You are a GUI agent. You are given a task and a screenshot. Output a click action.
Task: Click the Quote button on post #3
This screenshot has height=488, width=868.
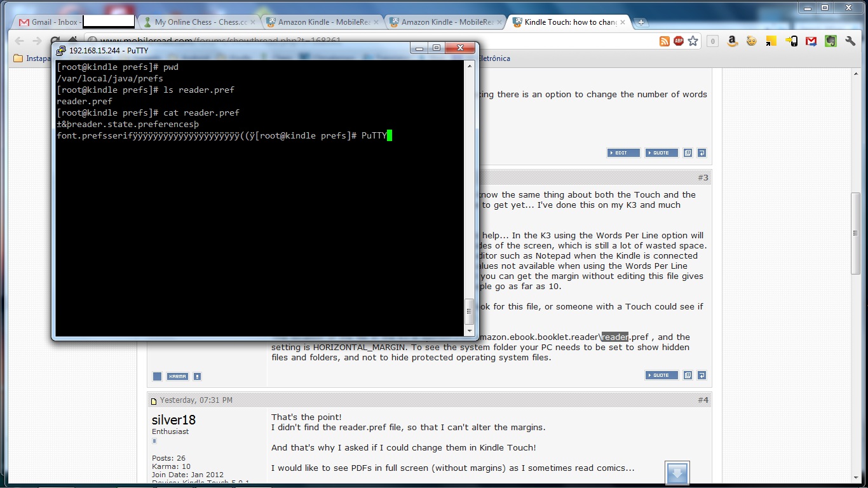(661, 376)
